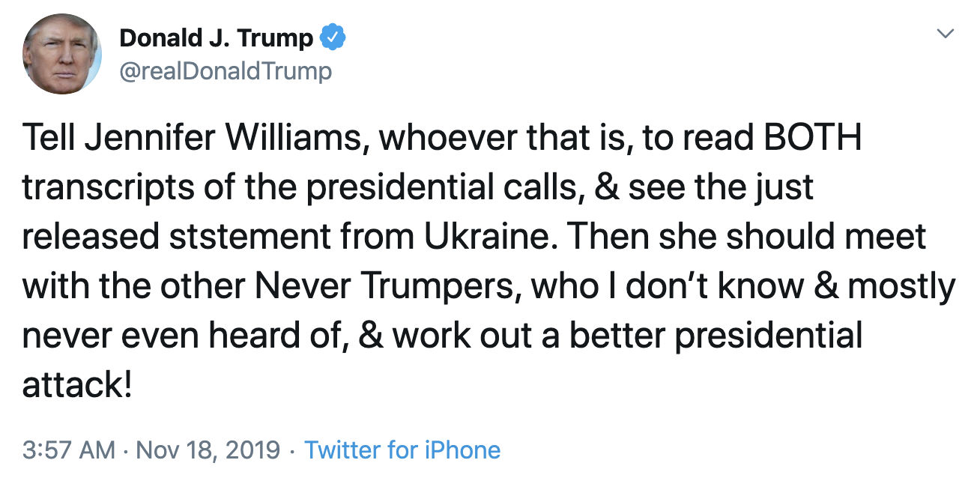The width and height of the screenshot is (980, 478).
Task: Open the Twitter for iPhone source link
Action: [402, 450]
